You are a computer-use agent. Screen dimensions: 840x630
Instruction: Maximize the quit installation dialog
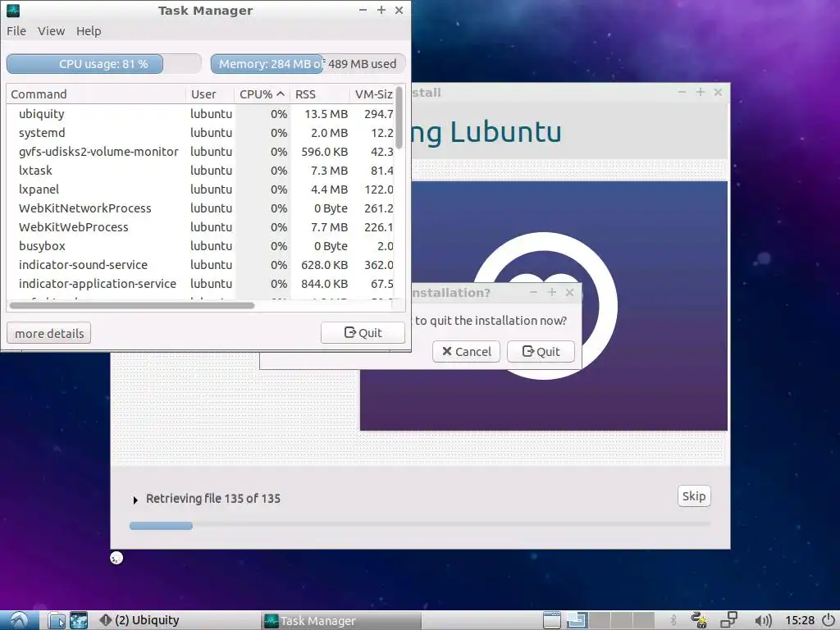coord(552,293)
